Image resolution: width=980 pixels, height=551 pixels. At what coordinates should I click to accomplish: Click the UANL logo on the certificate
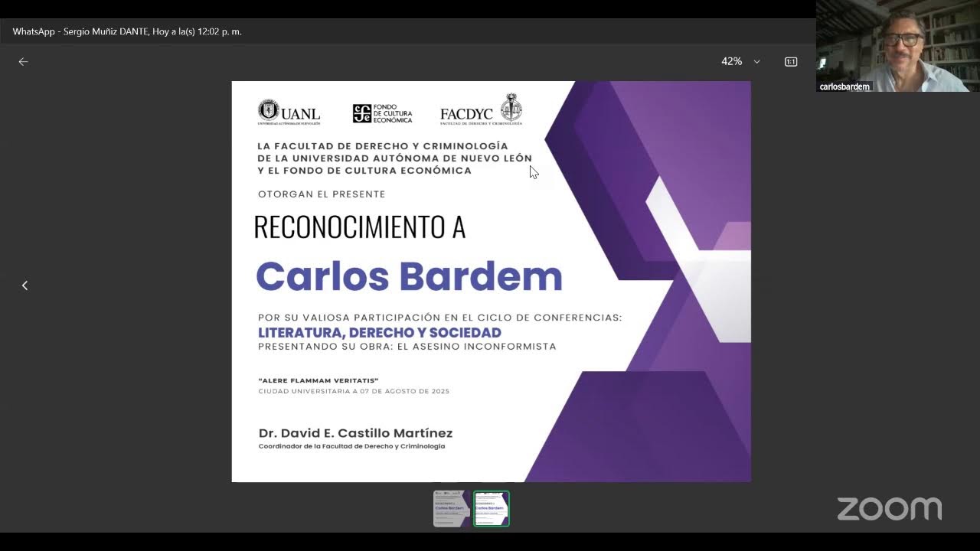(x=289, y=112)
